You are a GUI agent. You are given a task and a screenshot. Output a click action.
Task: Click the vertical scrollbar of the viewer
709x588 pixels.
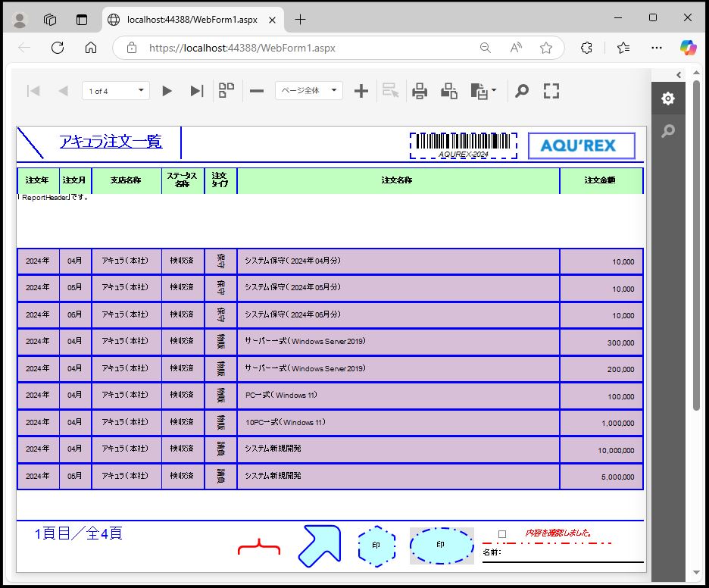click(696, 242)
